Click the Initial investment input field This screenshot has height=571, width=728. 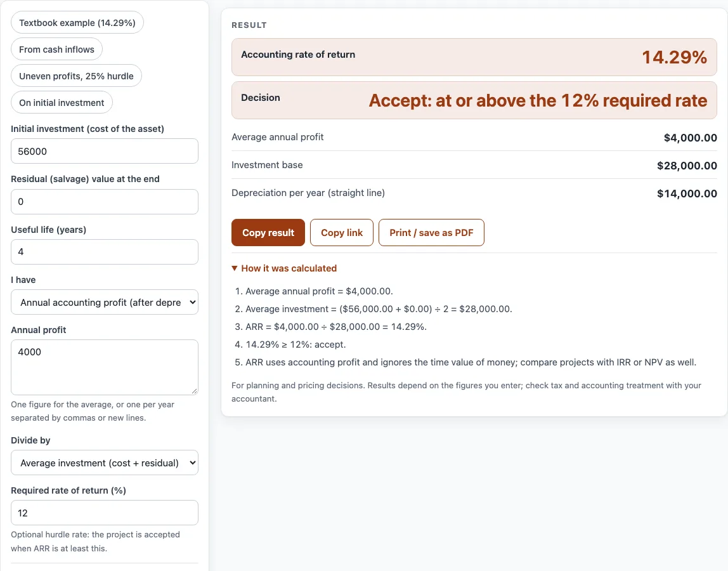coord(105,151)
